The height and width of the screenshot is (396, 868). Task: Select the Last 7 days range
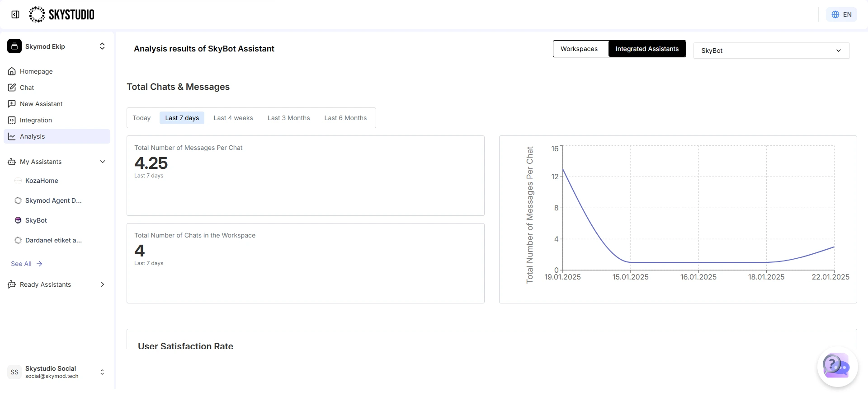tap(182, 118)
